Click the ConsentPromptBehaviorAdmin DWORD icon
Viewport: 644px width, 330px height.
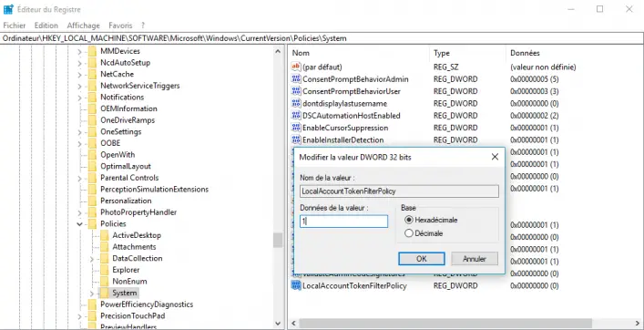coord(296,79)
